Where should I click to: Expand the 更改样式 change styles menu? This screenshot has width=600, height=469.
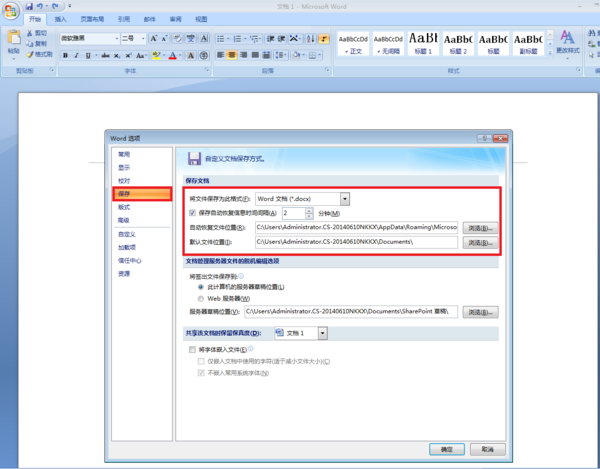point(568,44)
